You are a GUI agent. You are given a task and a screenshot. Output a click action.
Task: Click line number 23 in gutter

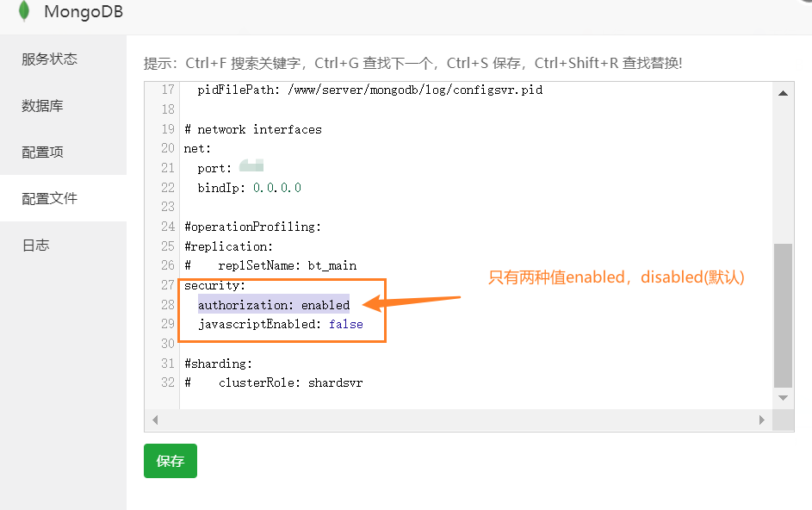(x=168, y=207)
